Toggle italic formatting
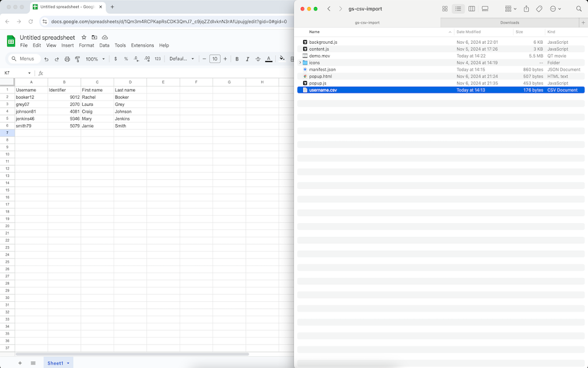The width and height of the screenshot is (588, 368). tap(247, 59)
